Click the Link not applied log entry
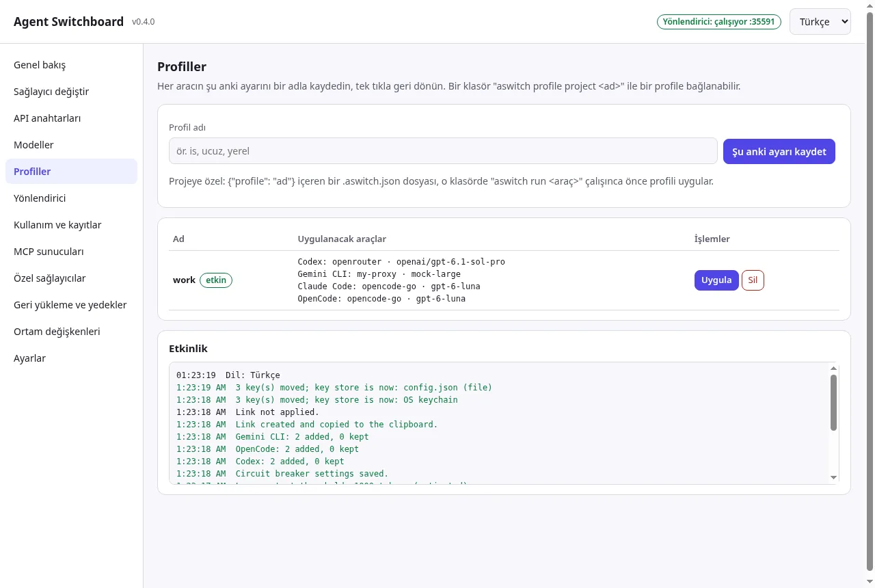This screenshot has height=588, width=875. click(247, 412)
